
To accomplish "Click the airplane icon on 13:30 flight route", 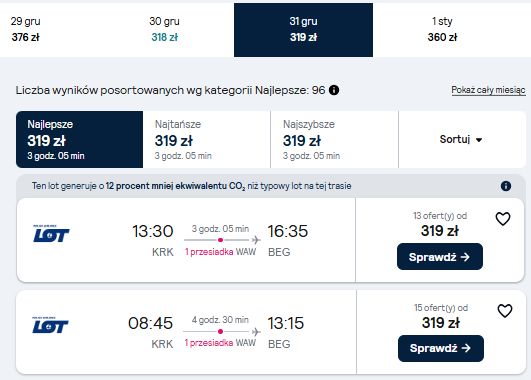I will pos(256,240).
